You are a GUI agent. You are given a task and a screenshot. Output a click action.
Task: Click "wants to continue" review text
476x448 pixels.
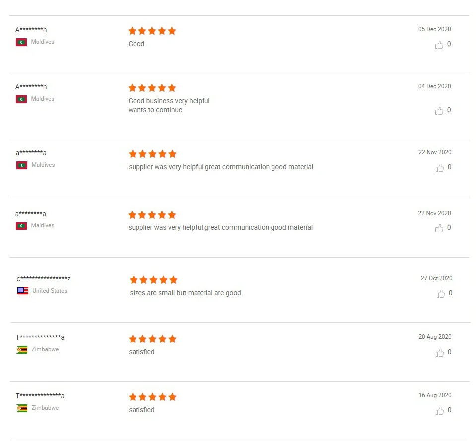tap(155, 110)
